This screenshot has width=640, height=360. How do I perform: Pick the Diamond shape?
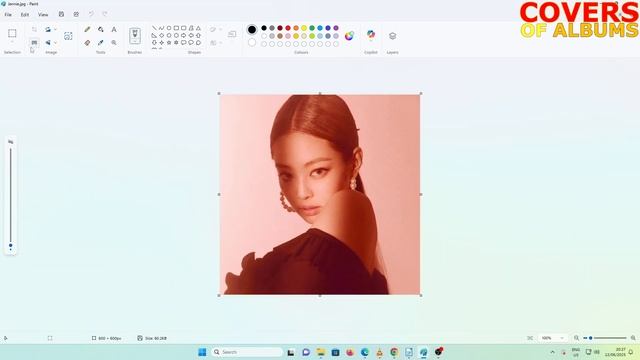click(x=162, y=36)
